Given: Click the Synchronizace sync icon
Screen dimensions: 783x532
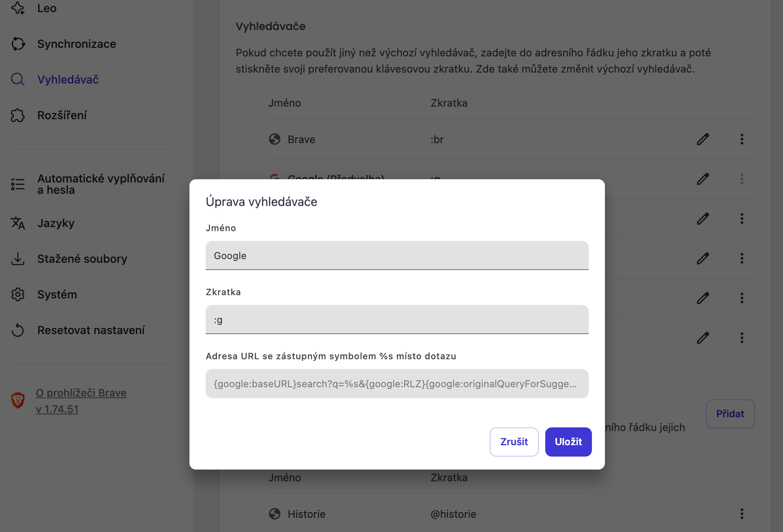Looking at the screenshot, I should tap(18, 44).
